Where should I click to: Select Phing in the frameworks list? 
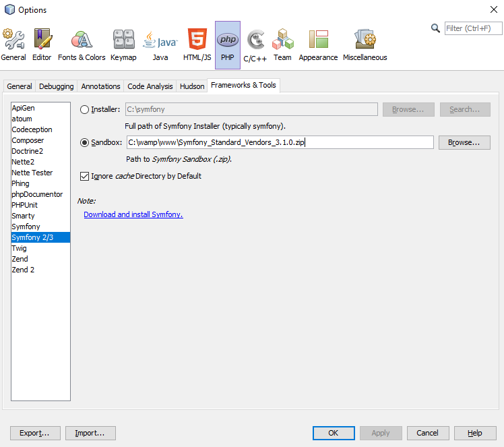coord(40,183)
